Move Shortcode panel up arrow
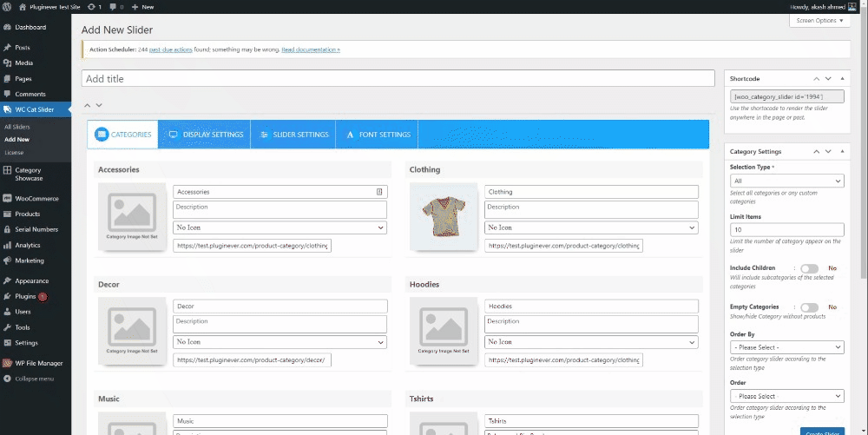The height and width of the screenshot is (435, 868). click(x=816, y=79)
